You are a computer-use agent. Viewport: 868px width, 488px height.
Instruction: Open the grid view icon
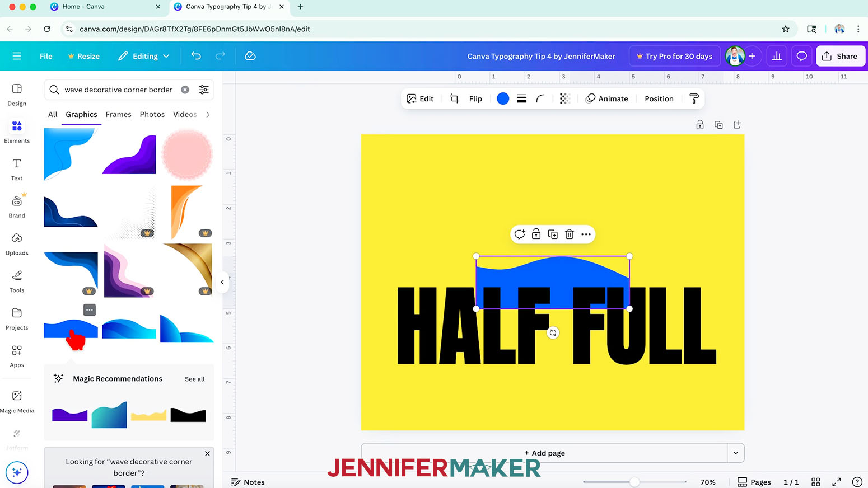816,482
